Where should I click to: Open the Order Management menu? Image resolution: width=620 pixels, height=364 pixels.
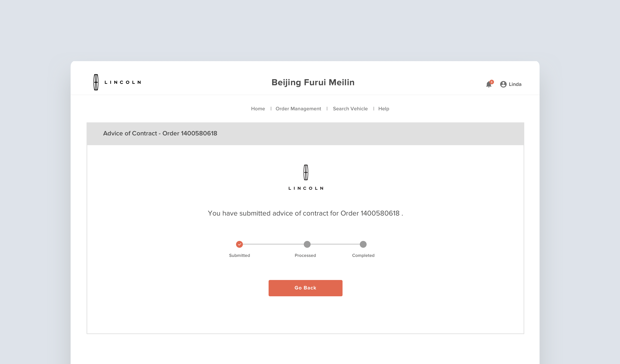coord(298,108)
